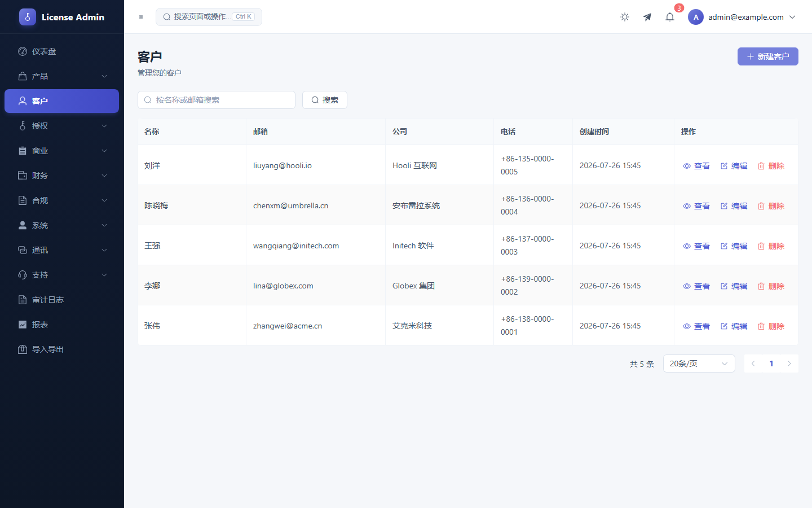Delete customer 陈晓梅 with 删除
Image resolution: width=812 pixels, height=508 pixels.
tap(771, 206)
